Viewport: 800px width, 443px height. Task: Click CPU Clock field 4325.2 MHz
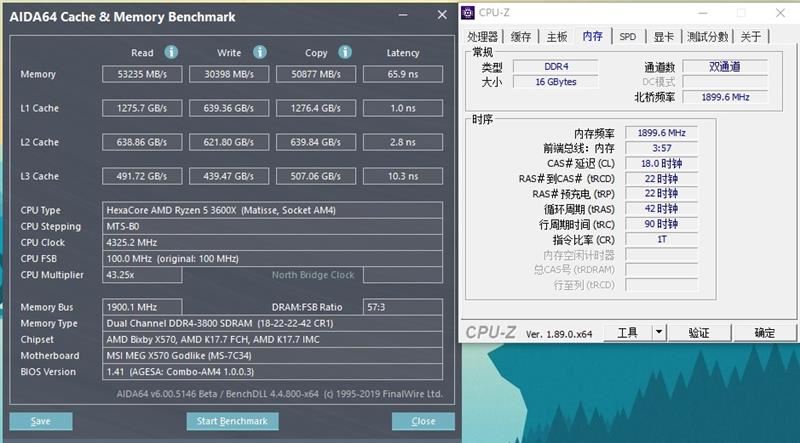click(x=272, y=242)
